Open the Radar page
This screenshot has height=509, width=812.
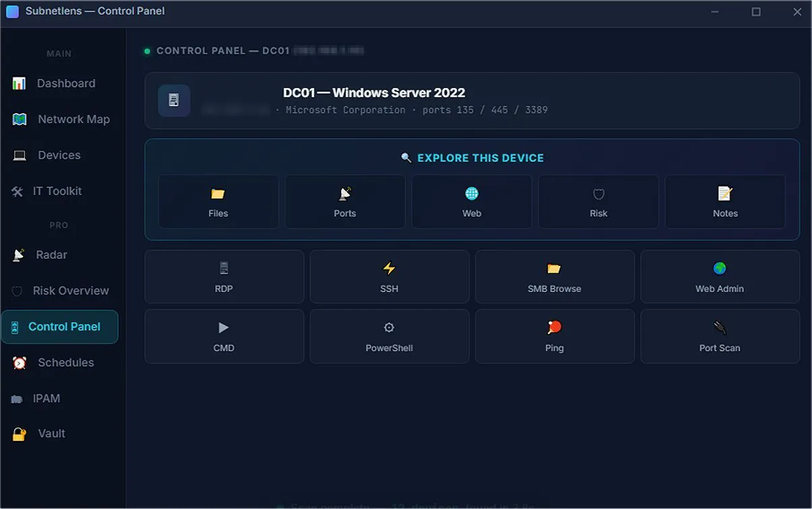coord(59,255)
